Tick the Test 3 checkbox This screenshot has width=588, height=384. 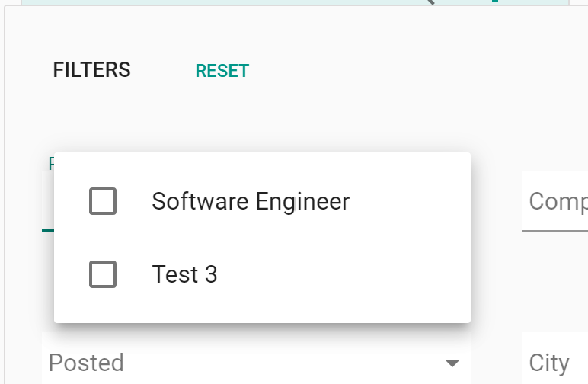tap(103, 274)
